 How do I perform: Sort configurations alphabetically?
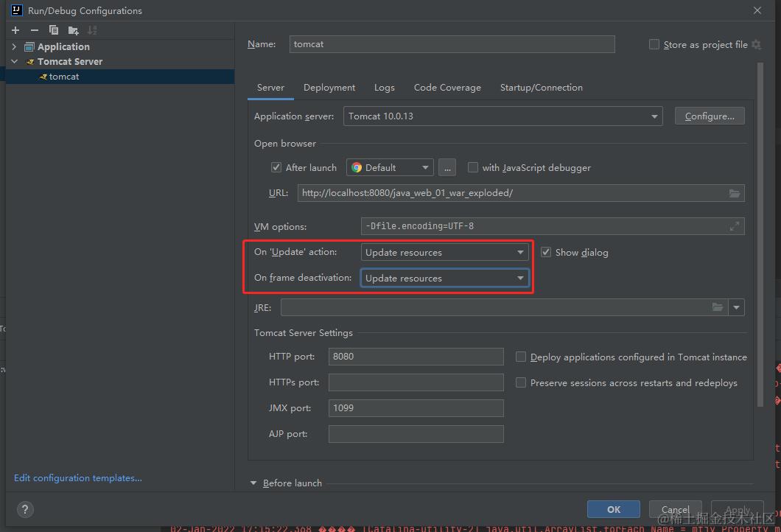click(92, 30)
